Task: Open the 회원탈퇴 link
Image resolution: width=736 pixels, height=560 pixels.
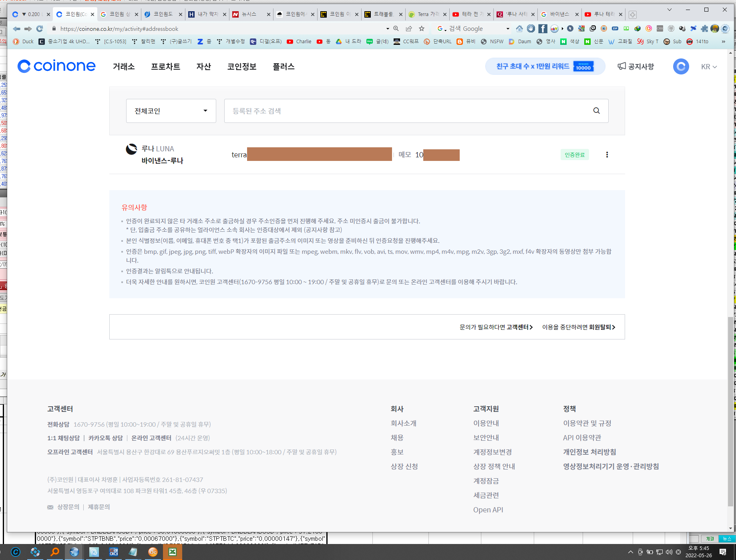Action: pyautogui.click(x=602, y=327)
